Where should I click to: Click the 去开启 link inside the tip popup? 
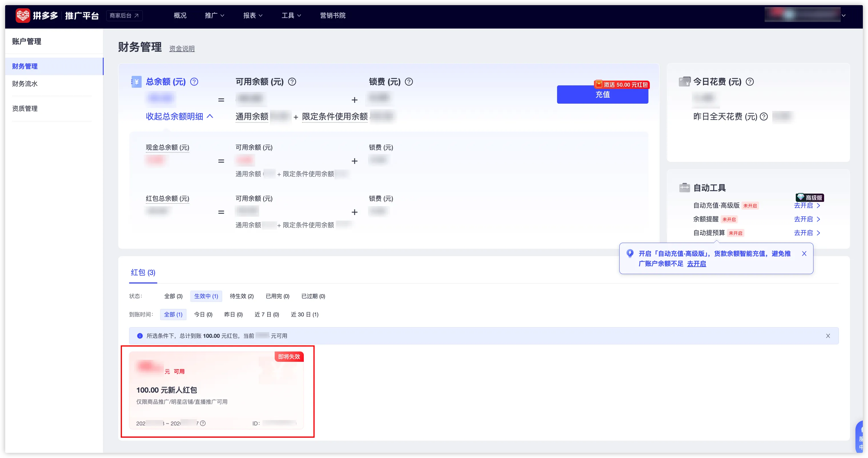click(696, 264)
